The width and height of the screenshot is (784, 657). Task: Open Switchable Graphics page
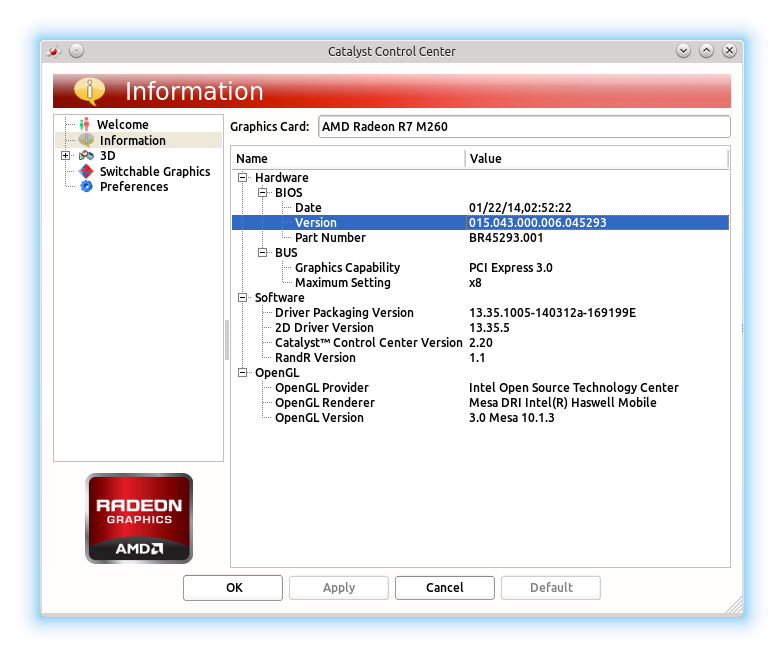pyautogui.click(x=155, y=172)
